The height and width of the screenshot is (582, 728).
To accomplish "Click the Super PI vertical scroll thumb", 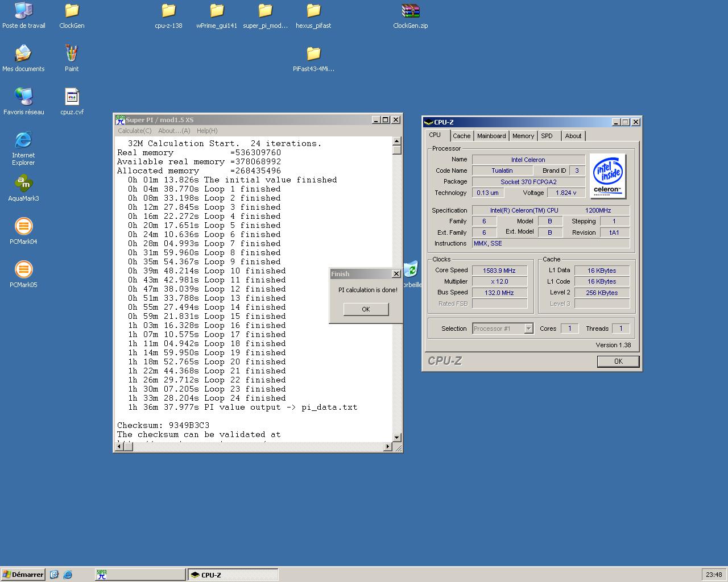I will click(396, 150).
